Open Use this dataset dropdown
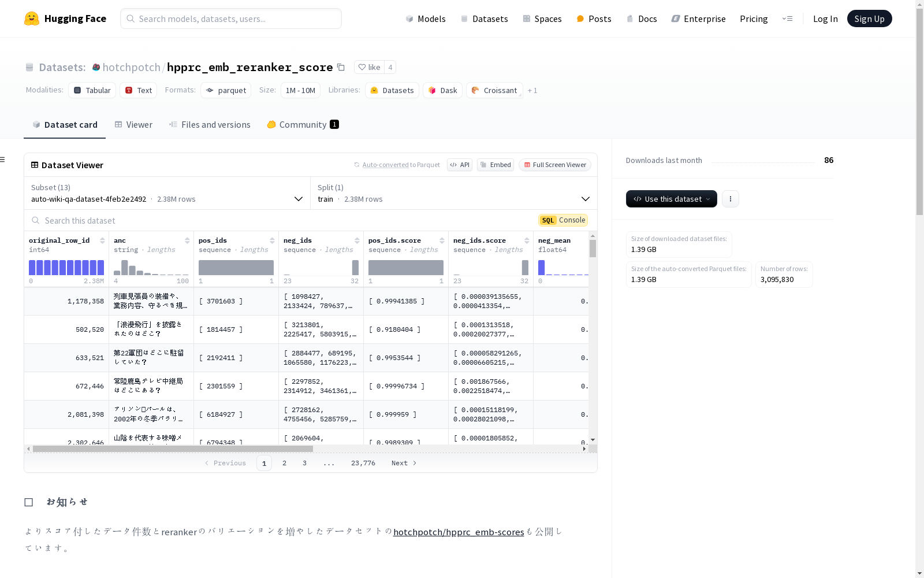924x578 pixels. tap(672, 199)
